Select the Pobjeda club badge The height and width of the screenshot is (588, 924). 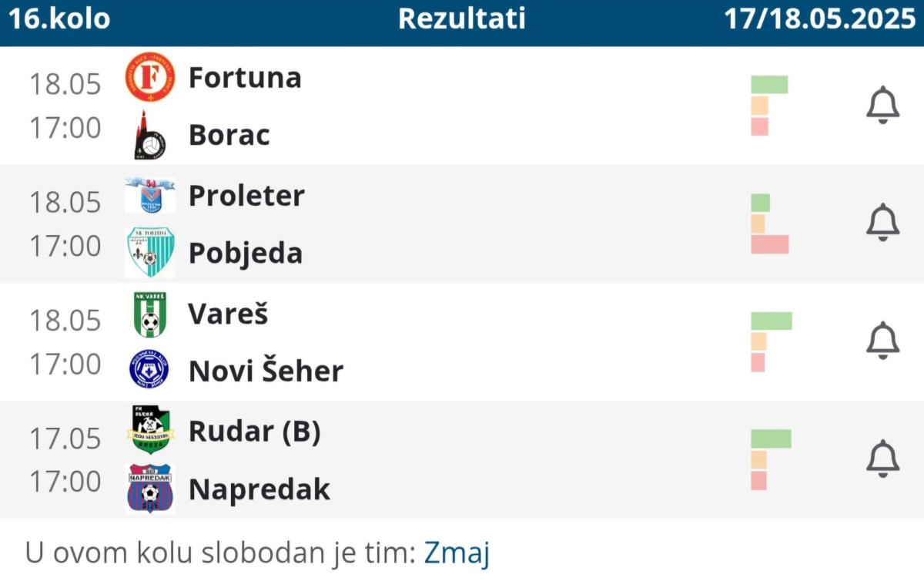click(x=150, y=252)
